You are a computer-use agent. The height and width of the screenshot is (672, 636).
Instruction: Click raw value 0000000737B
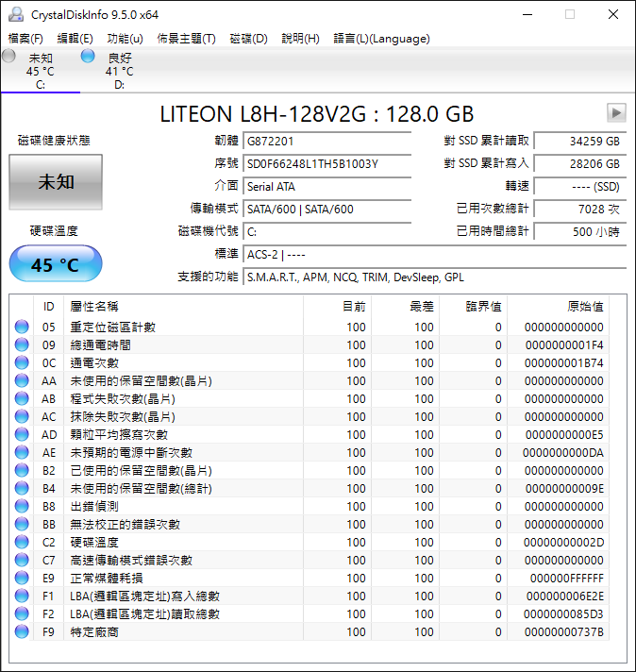click(564, 632)
